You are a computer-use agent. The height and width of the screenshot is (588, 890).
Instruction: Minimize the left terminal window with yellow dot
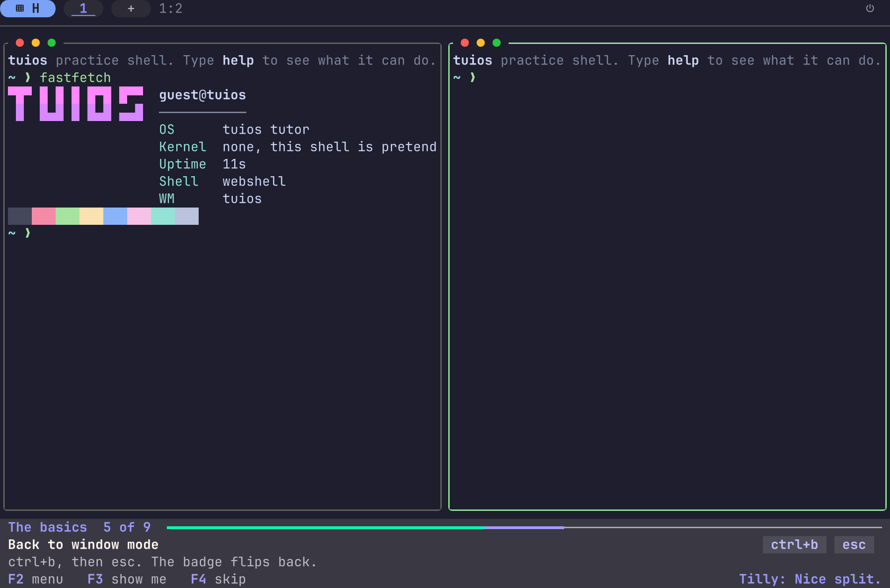pos(36,43)
